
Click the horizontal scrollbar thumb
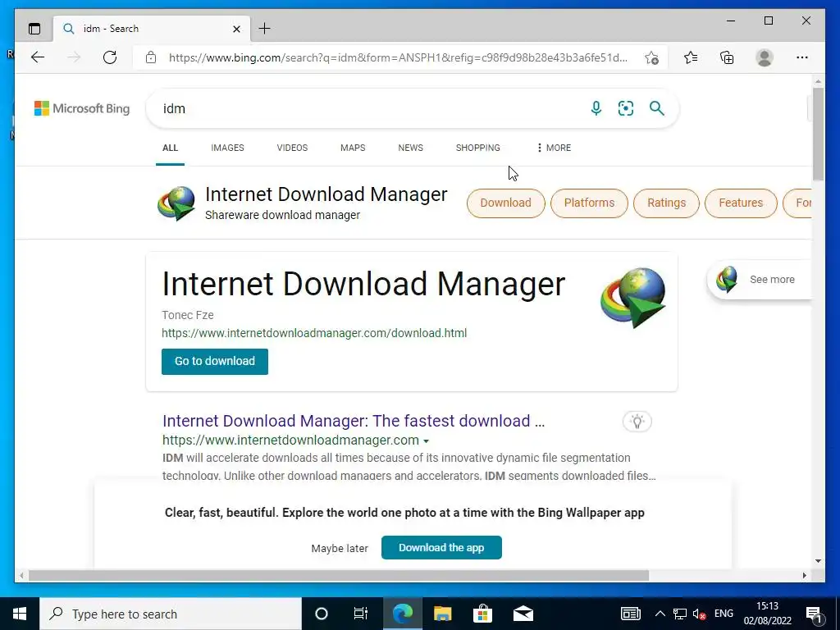(339, 575)
